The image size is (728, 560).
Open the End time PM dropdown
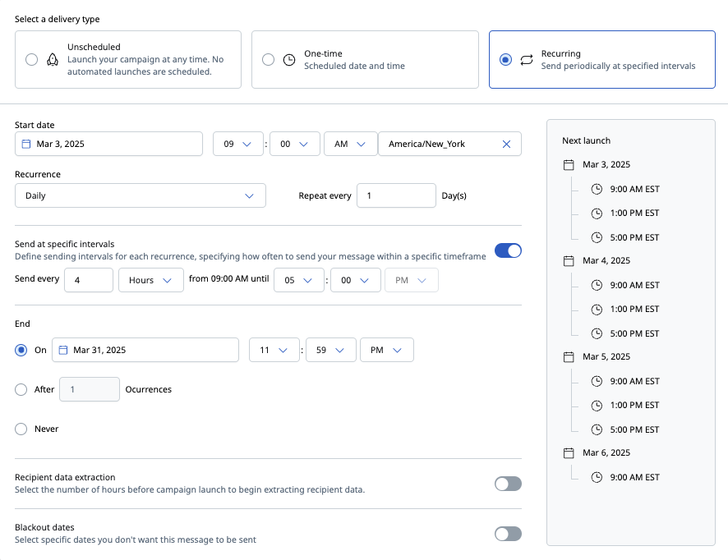387,350
